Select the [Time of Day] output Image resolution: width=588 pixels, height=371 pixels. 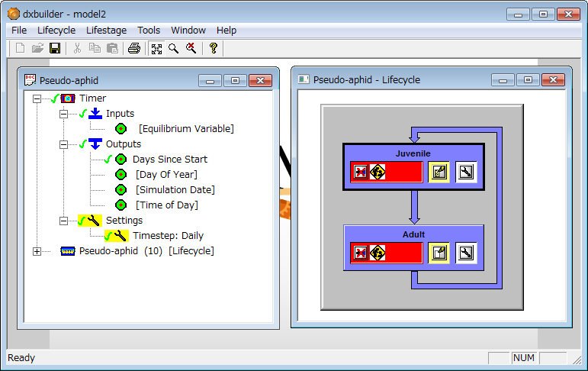tap(167, 205)
